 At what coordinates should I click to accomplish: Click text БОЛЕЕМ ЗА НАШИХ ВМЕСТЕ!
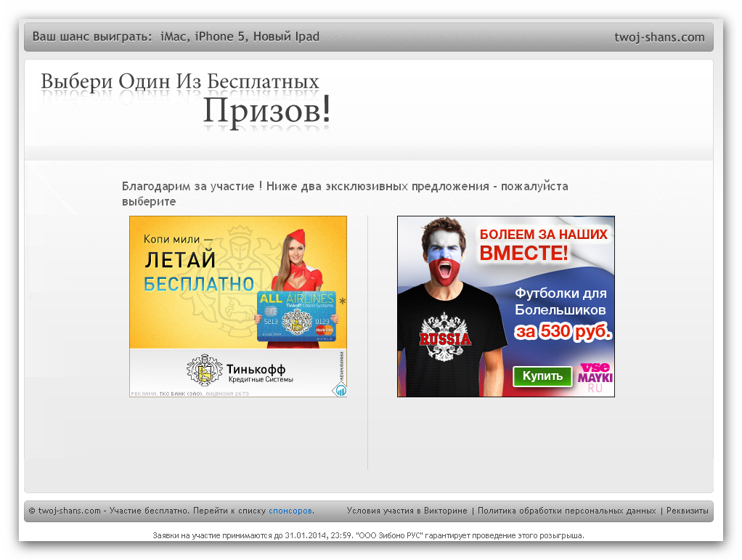(543, 245)
